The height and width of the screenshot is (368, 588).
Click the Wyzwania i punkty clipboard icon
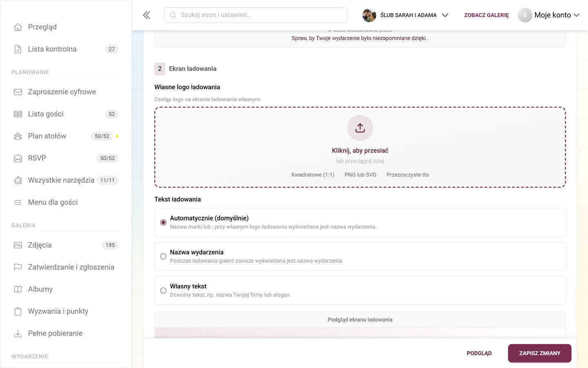click(x=18, y=312)
